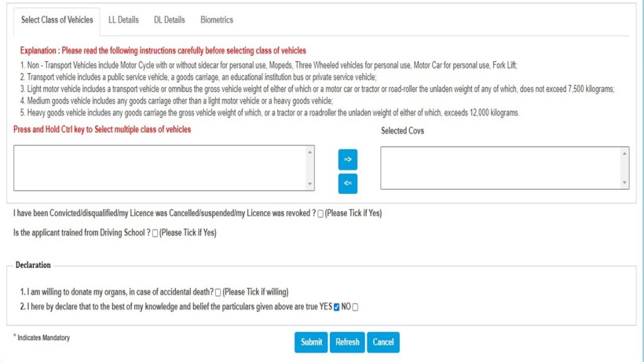This screenshot has height=362, width=644.
Task: Tick the organ donation willingness checkbox
Action: (218, 292)
